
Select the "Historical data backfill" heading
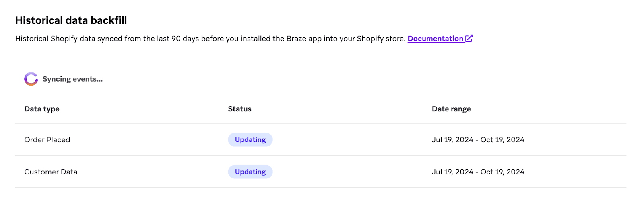[71, 20]
